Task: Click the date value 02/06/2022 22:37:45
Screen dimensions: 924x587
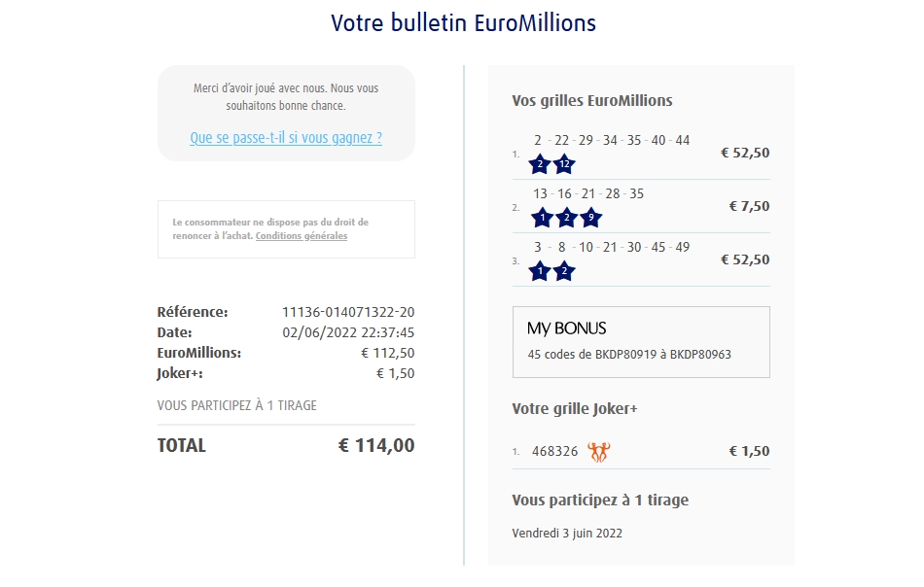Action: pos(348,332)
